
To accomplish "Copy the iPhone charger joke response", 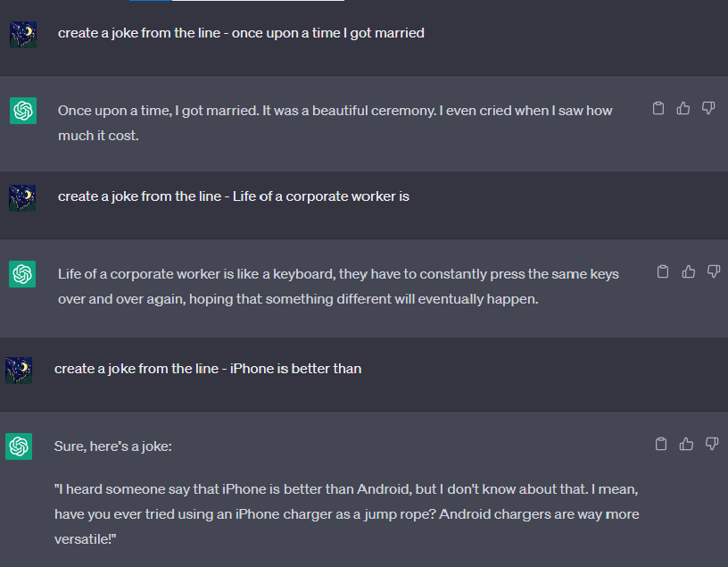I will 661,444.
